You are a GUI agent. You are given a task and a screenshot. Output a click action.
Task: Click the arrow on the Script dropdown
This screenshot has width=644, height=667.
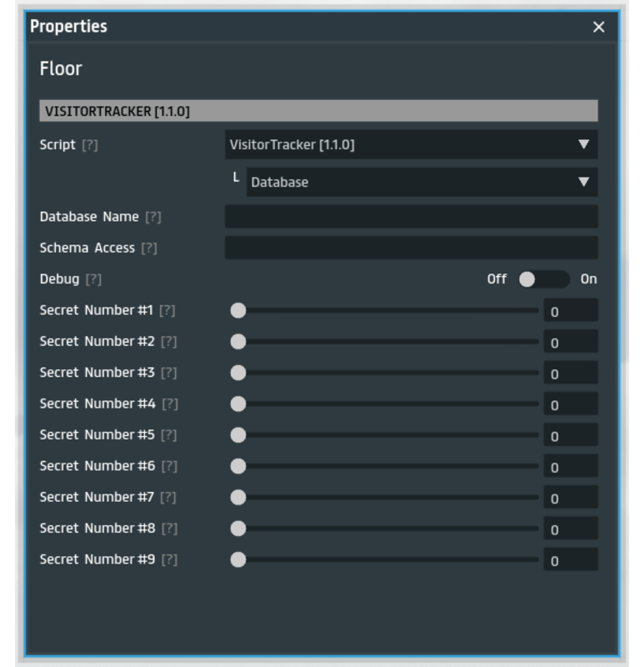click(x=584, y=145)
